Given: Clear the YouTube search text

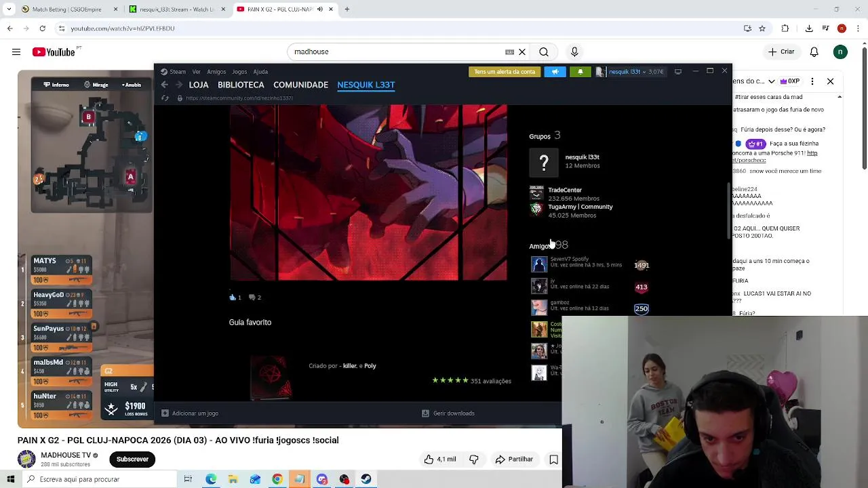Looking at the screenshot, I should [x=522, y=52].
